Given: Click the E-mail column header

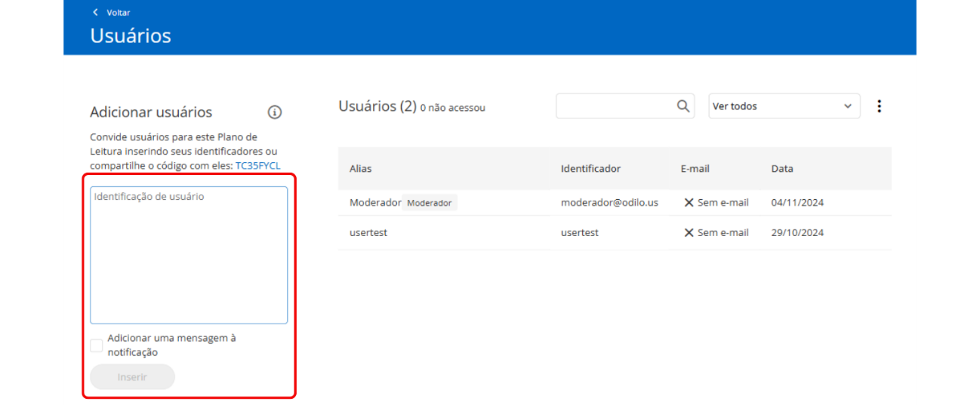Looking at the screenshot, I should (695, 169).
